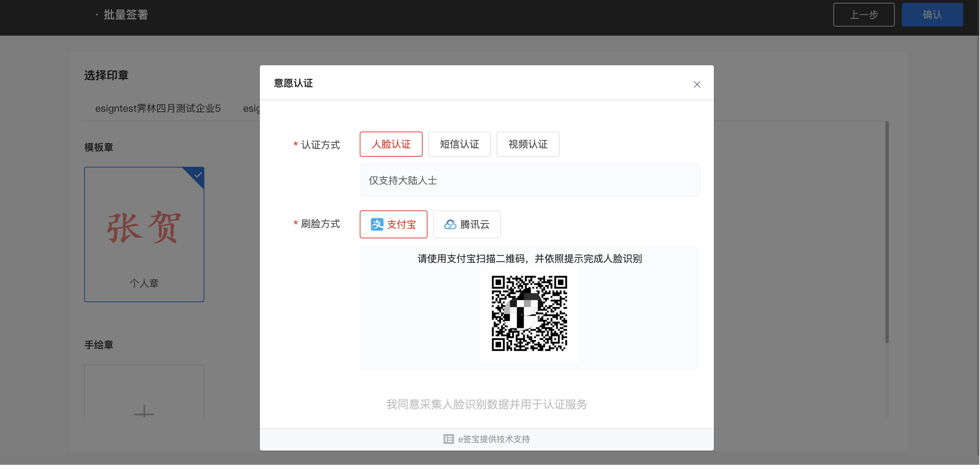Choose 腾讯云 face scan option
This screenshot has width=980, height=469.
(x=466, y=224)
